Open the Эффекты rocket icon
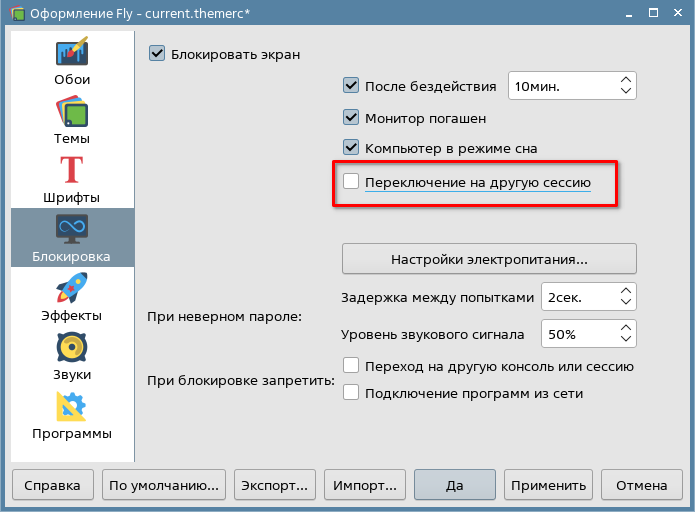695x512 pixels. [72, 289]
